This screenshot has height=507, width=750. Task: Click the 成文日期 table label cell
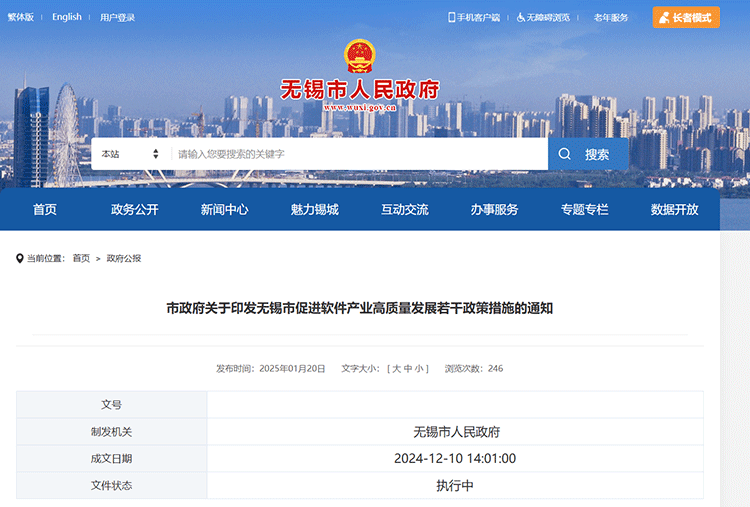tap(111, 459)
